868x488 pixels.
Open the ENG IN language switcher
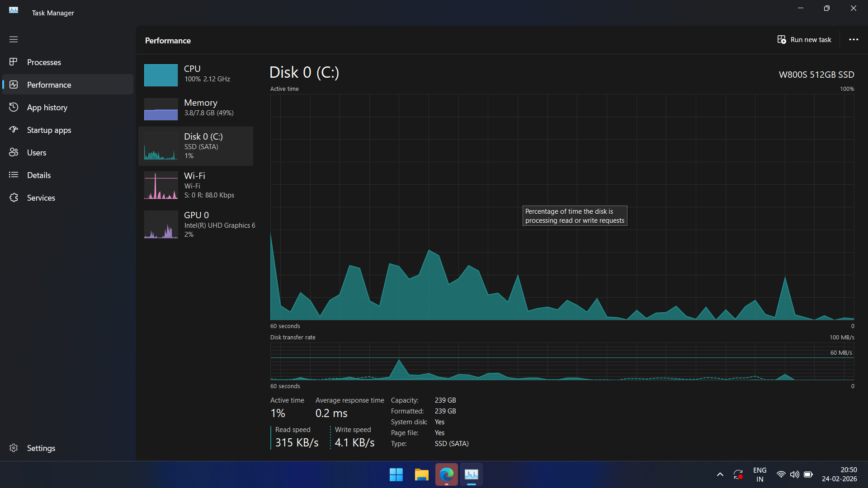coord(759,474)
